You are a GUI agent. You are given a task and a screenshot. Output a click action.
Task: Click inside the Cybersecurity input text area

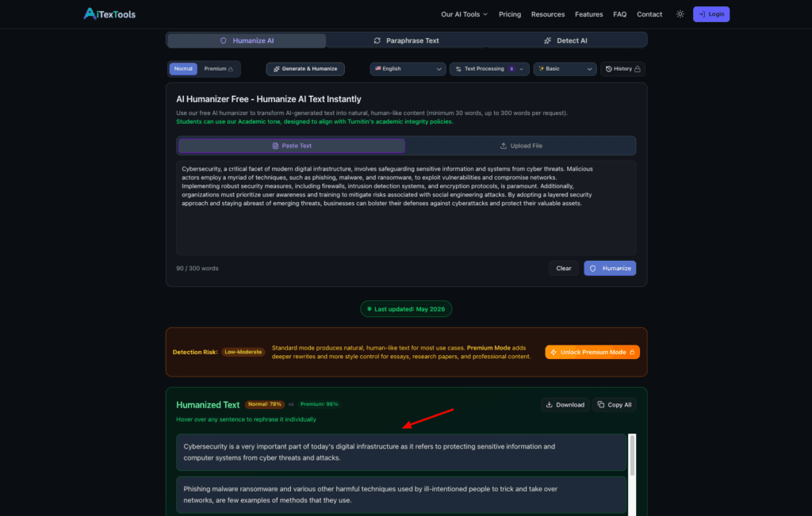[406, 208]
